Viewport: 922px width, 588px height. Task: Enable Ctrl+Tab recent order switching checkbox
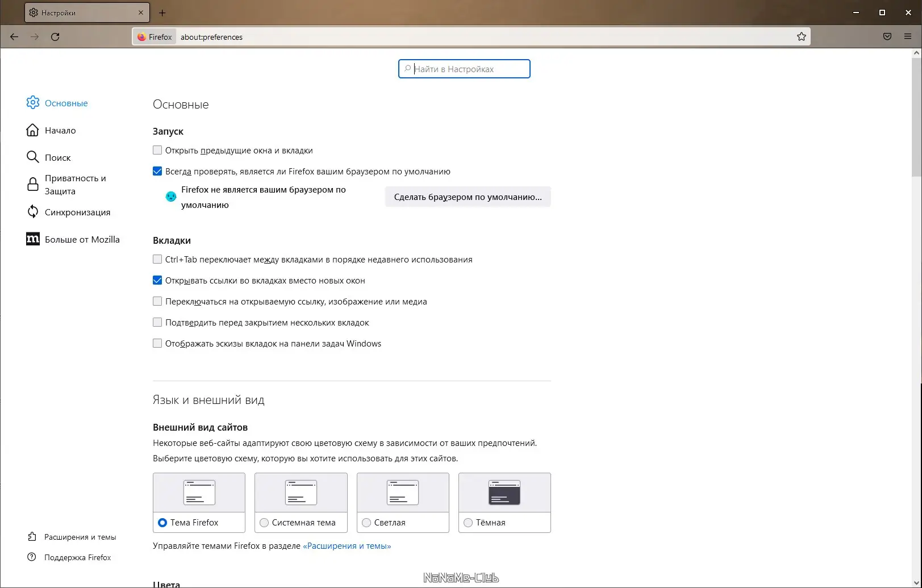coord(157,259)
